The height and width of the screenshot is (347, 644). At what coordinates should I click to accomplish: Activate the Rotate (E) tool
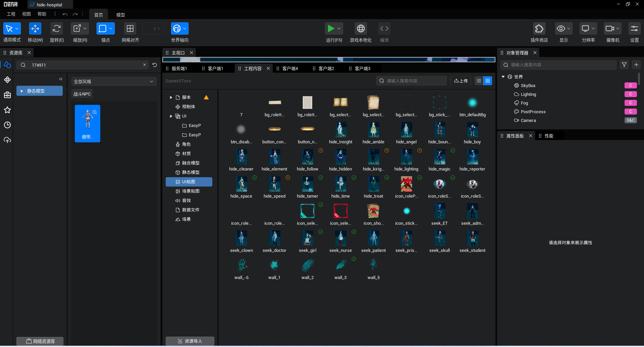tap(56, 28)
